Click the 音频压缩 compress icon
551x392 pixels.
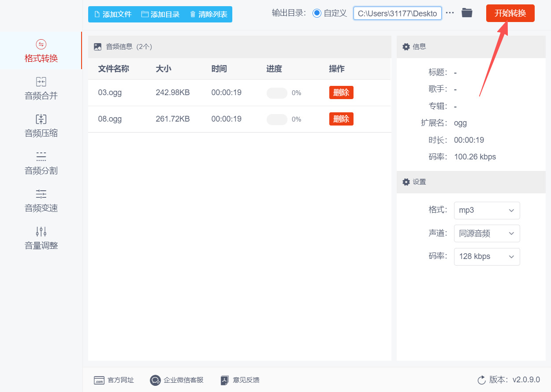click(41, 119)
